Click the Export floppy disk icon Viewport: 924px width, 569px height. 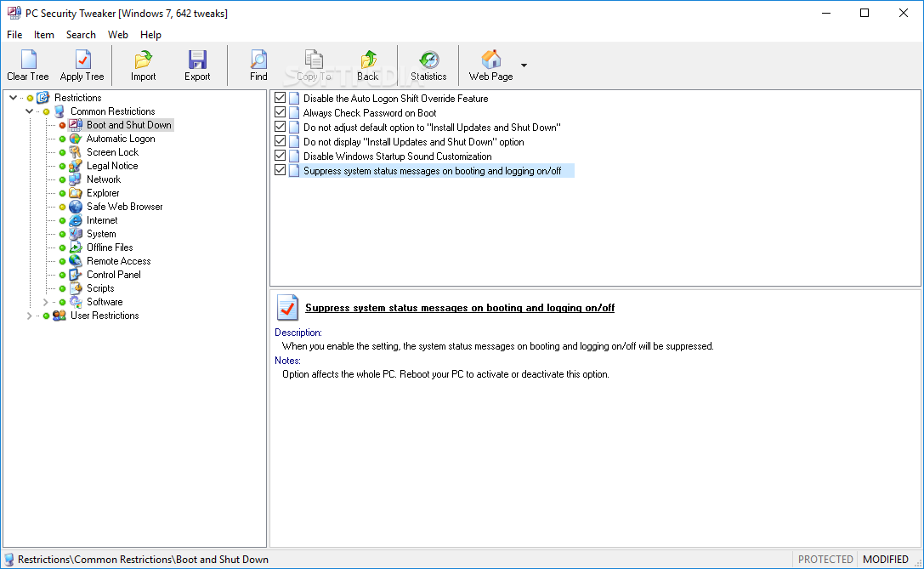(x=197, y=60)
